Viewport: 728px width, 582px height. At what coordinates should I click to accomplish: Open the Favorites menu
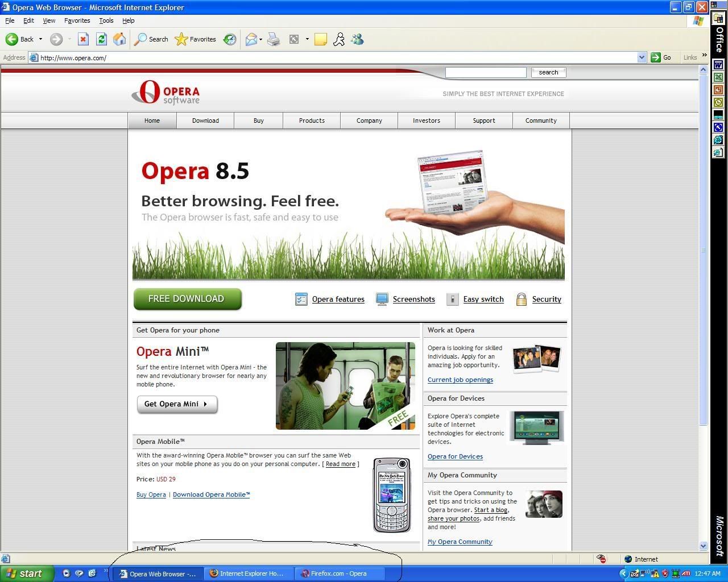click(x=77, y=20)
